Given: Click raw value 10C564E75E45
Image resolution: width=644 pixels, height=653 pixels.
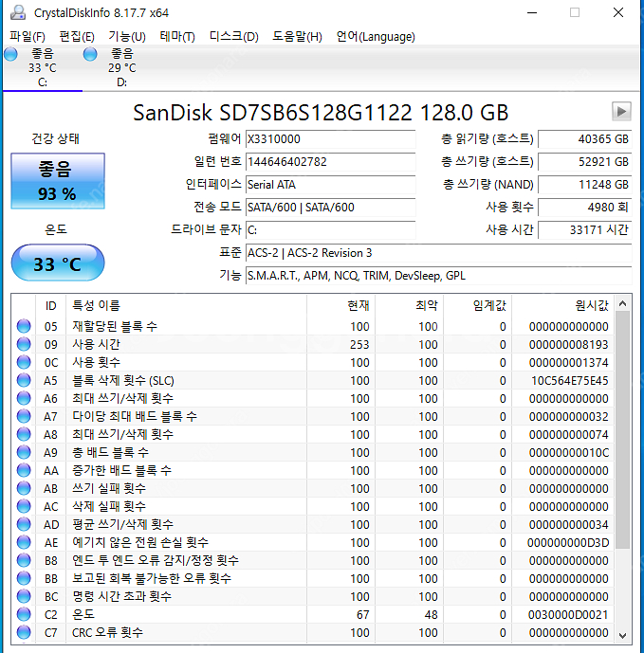Looking at the screenshot, I should pos(569,381).
